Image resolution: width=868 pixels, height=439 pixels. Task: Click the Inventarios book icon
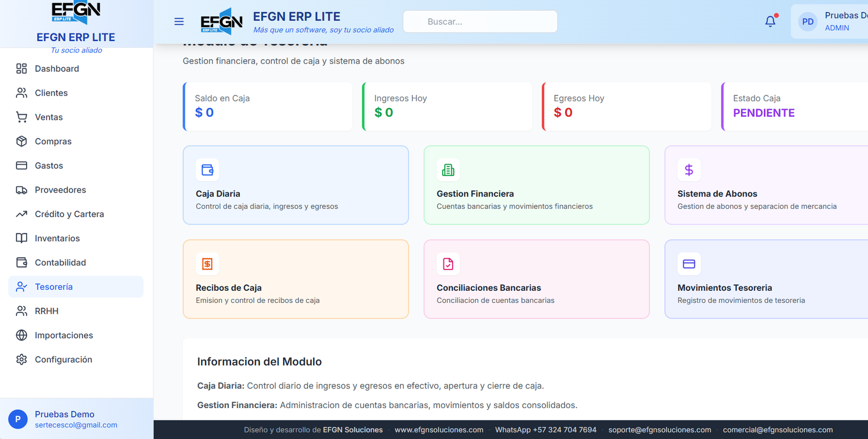click(x=22, y=238)
